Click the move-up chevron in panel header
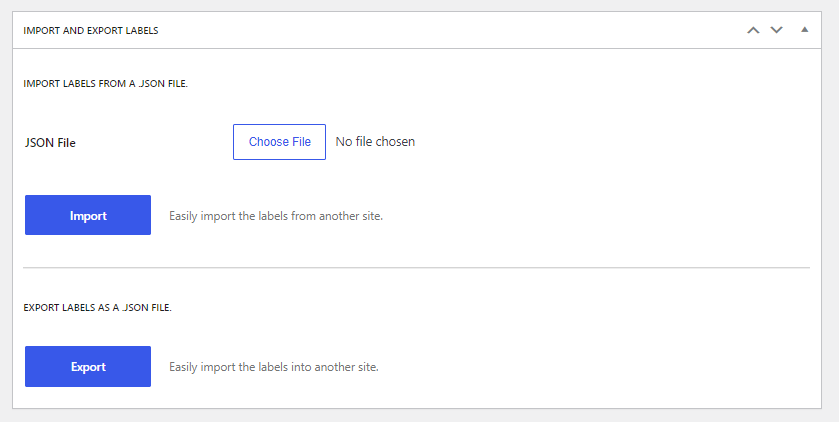Screen dimensions: 839x422 [753, 30]
